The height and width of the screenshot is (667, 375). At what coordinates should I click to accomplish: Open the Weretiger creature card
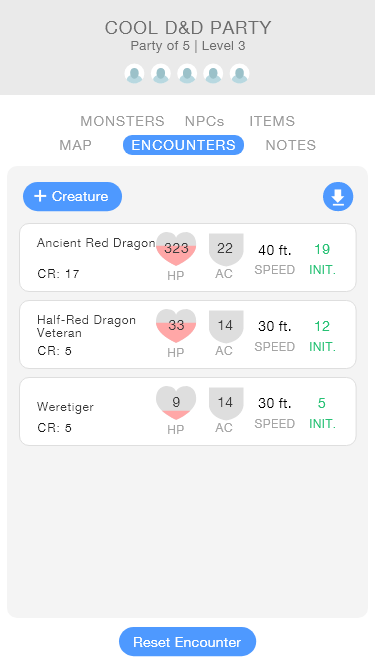(188, 412)
